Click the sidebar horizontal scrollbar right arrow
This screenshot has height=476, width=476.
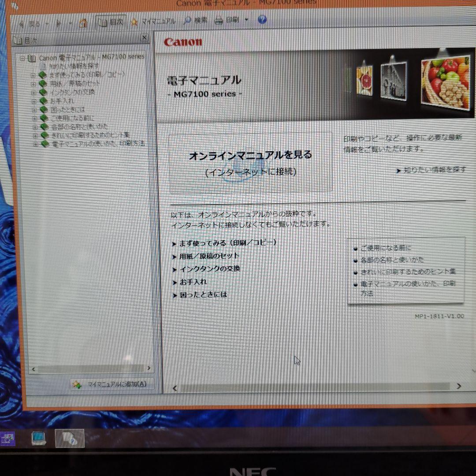point(150,367)
